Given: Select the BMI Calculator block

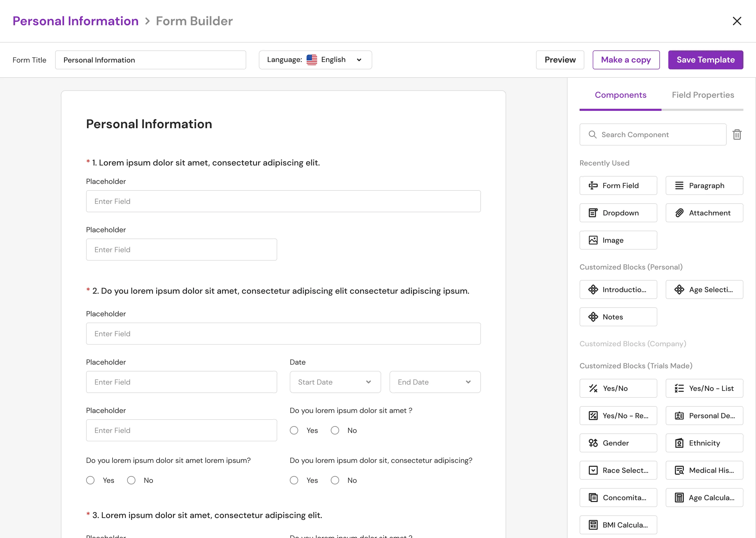Looking at the screenshot, I should [x=618, y=525].
